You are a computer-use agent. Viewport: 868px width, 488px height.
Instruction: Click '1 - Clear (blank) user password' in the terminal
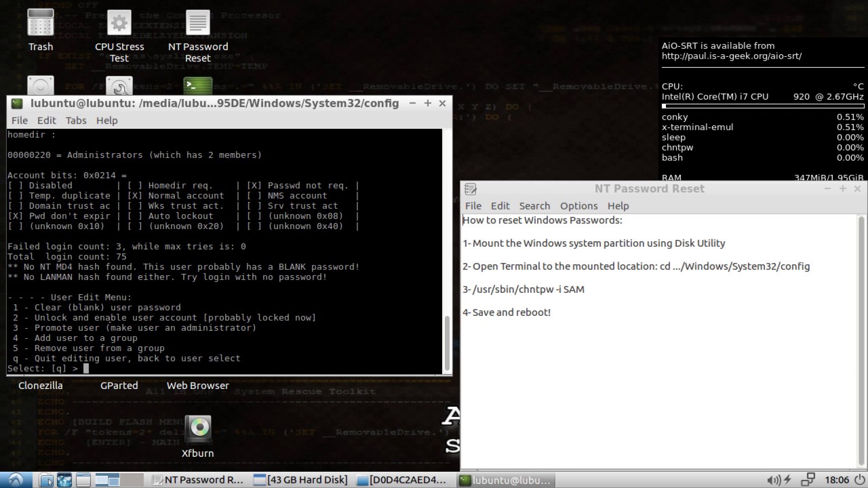click(x=97, y=308)
